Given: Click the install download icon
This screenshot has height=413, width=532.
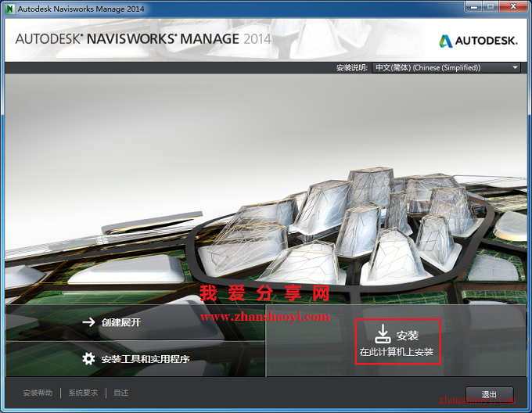Looking at the screenshot, I should (383, 334).
